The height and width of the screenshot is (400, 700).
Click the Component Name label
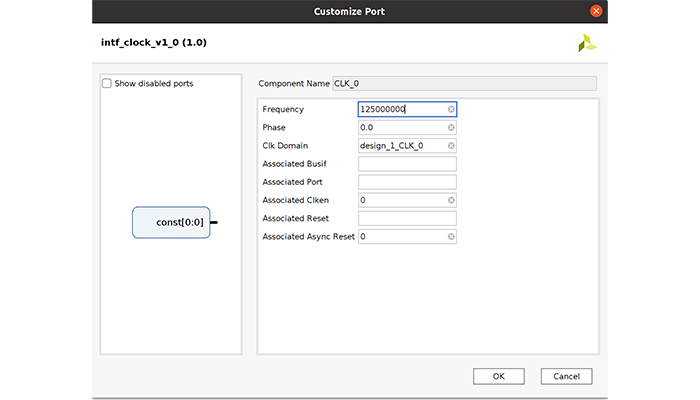[x=294, y=83]
